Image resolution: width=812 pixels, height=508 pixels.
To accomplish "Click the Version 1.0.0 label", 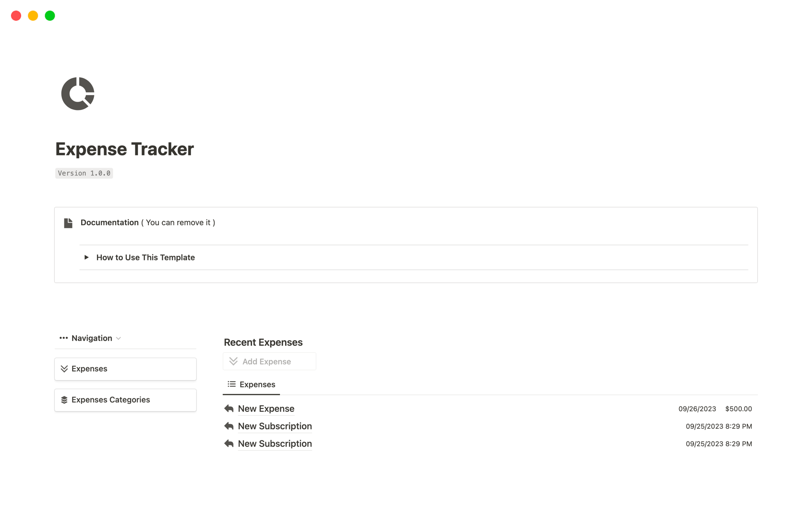I will tap(84, 173).
